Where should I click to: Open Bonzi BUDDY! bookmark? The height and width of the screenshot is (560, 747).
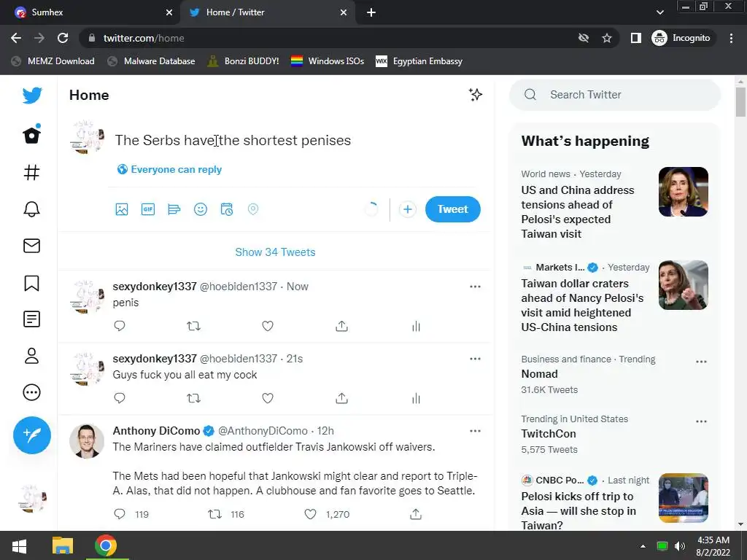click(x=244, y=61)
